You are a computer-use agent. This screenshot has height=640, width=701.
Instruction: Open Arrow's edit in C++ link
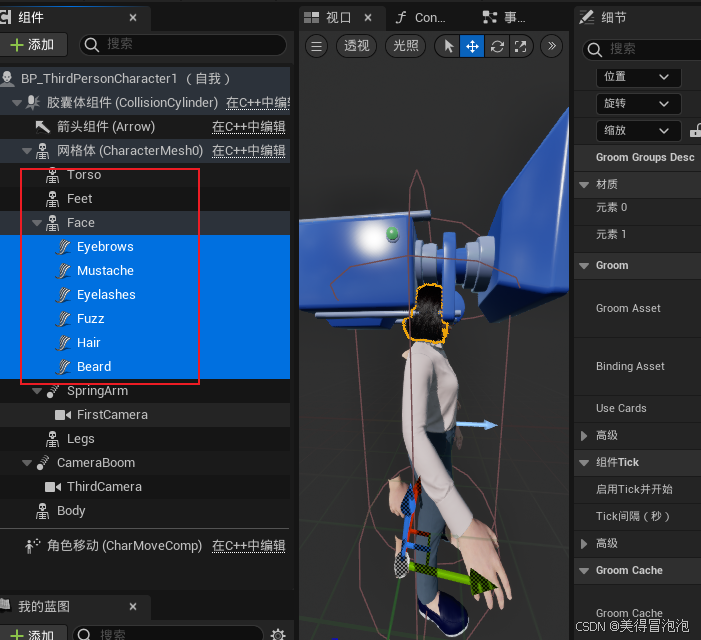[x=249, y=127]
